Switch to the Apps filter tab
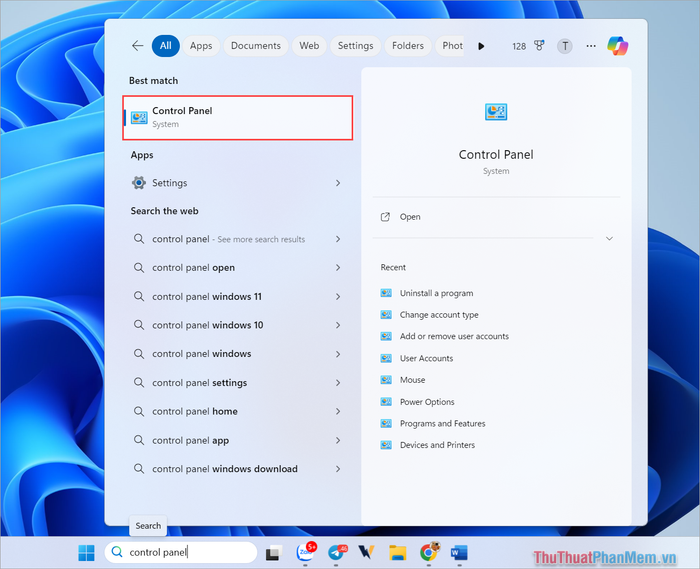The height and width of the screenshot is (569, 700). (x=201, y=46)
